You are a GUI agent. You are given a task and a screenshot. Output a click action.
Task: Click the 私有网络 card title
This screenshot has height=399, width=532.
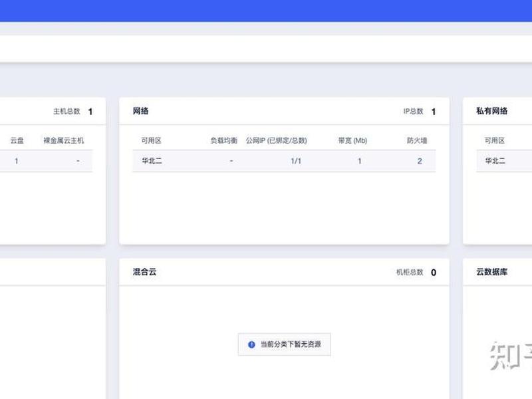(x=491, y=111)
